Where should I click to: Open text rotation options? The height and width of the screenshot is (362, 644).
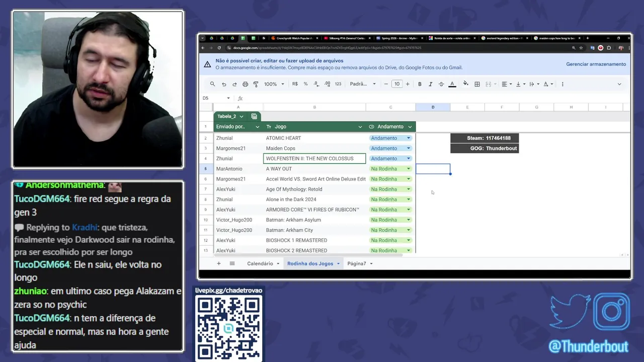pyautogui.click(x=548, y=84)
